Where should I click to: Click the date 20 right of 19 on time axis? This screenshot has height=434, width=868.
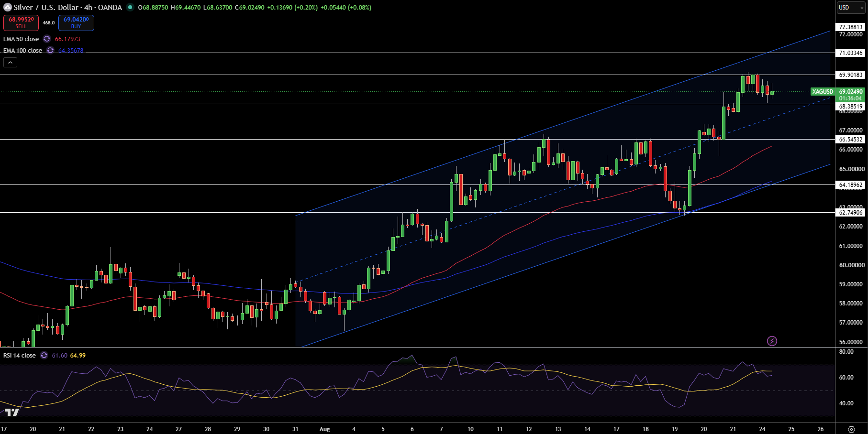click(704, 429)
